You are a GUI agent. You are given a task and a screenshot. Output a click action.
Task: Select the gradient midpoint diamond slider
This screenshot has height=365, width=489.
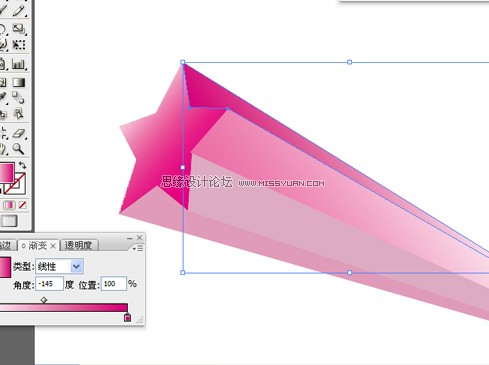[x=44, y=300]
